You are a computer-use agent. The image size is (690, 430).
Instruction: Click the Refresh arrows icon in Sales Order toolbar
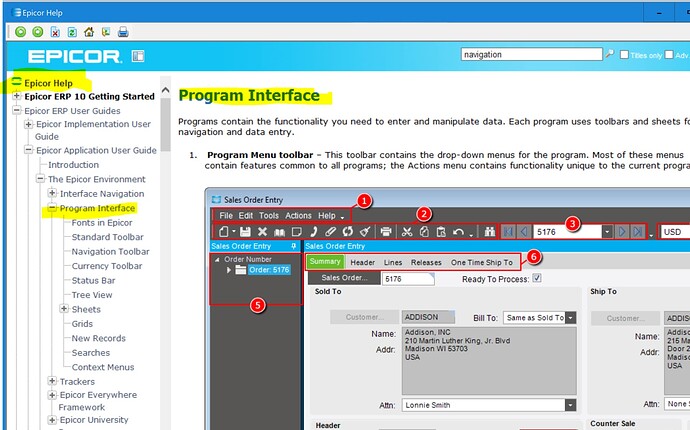348,232
